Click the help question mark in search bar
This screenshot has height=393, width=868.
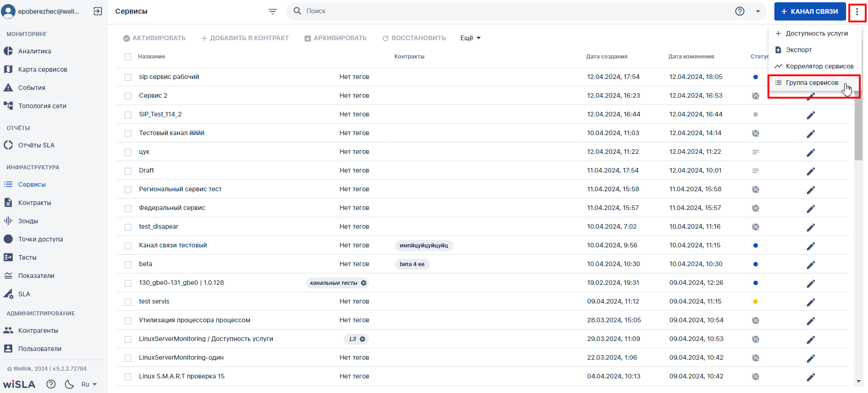coord(740,11)
